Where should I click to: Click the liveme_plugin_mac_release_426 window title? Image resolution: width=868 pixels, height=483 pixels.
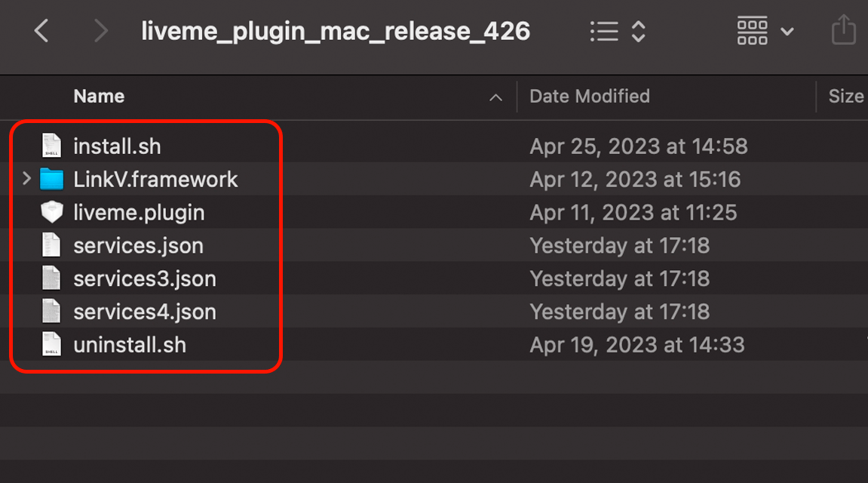point(336,31)
